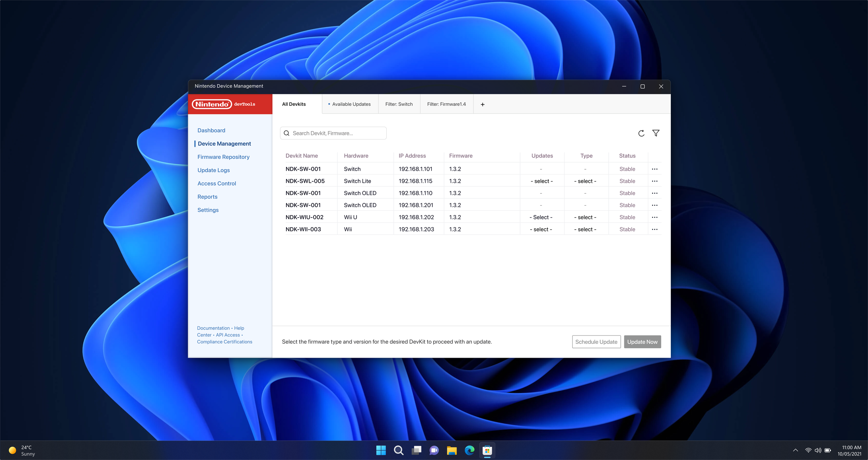Image resolution: width=868 pixels, height=460 pixels.
Task: Open more options for 192.168.1.110 row
Action: (x=654, y=193)
